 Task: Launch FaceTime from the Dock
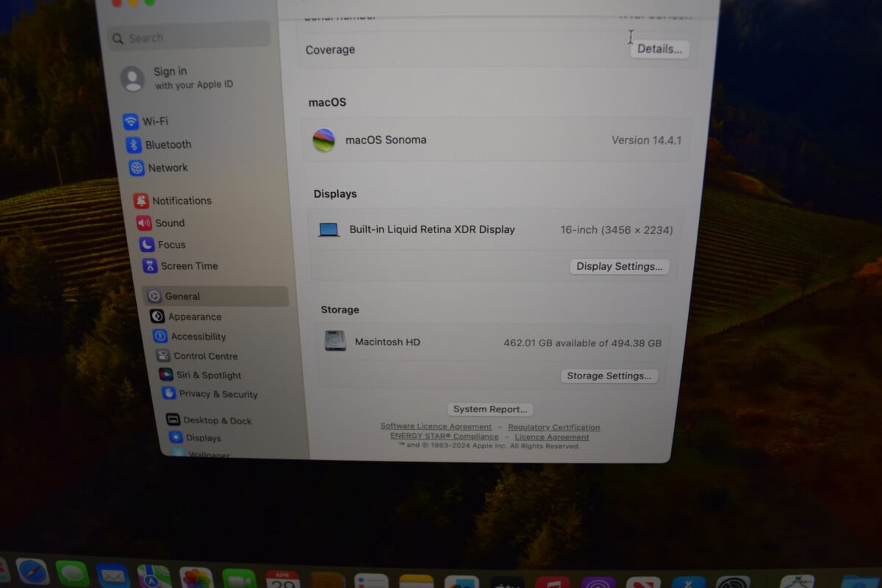pos(239,580)
